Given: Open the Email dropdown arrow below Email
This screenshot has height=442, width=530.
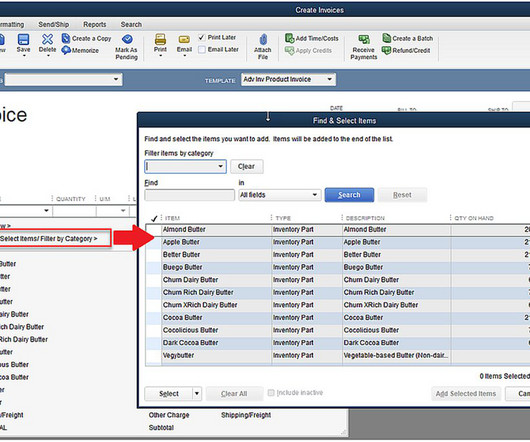Looking at the screenshot, I should coord(185,56).
